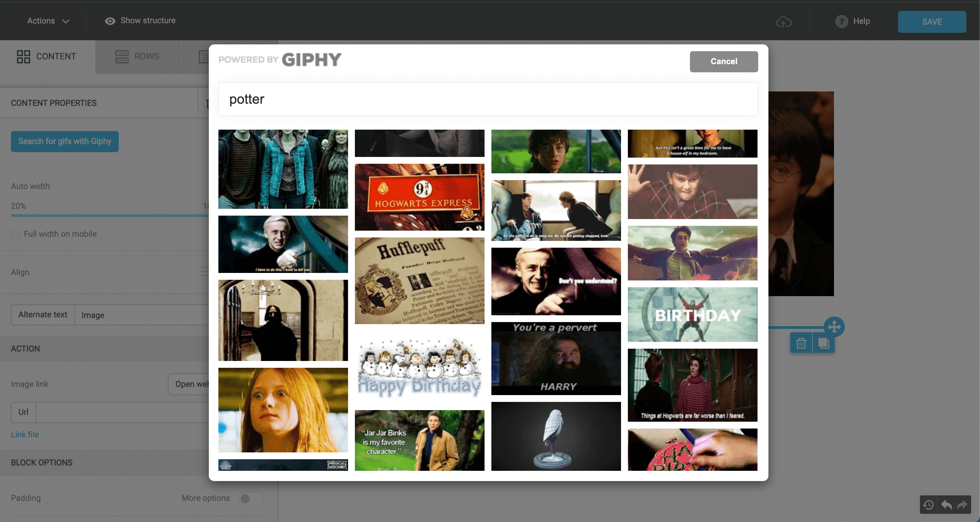Screen dimensions: 980x522
Task: Click Search for gifs with Giphy button
Action: click(x=65, y=141)
